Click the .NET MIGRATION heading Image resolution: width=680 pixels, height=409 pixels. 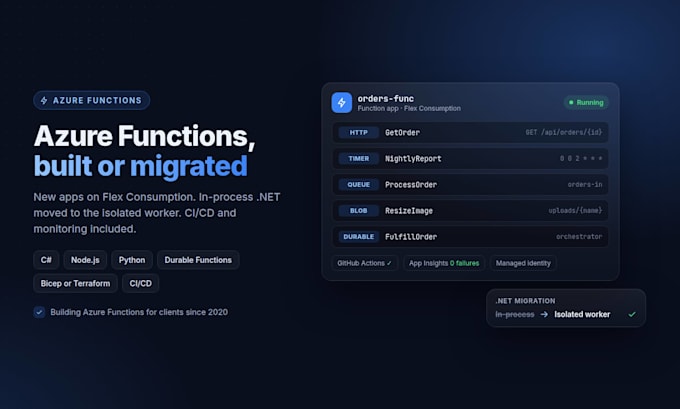pos(525,301)
